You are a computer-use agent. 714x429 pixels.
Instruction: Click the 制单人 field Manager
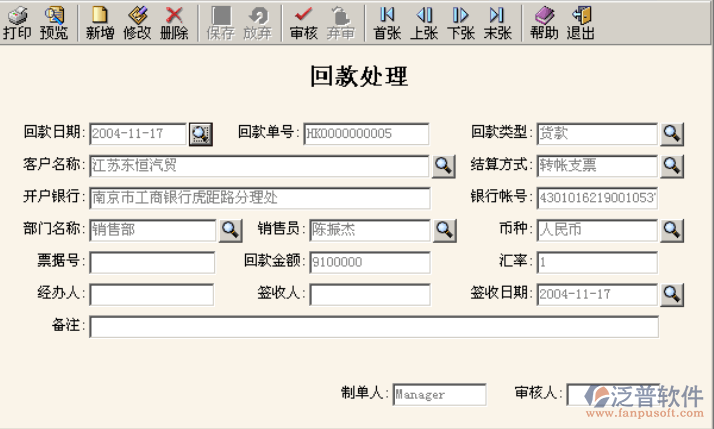pos(439,394)
